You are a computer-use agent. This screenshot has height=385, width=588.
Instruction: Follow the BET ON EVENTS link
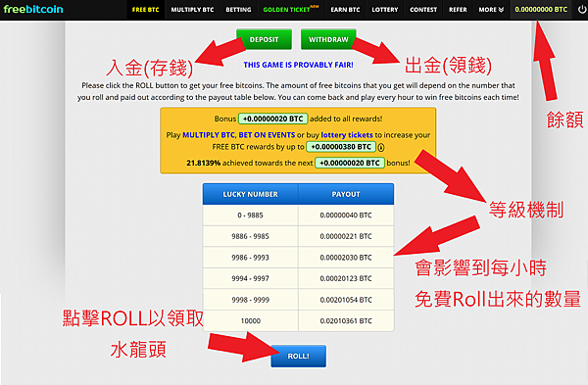[x=267, y=135]
